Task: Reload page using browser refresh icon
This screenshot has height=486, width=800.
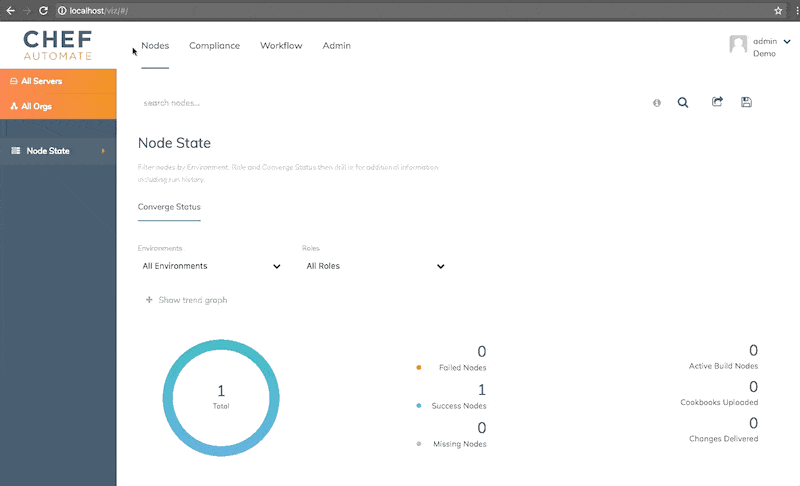Action: point(44,10)
